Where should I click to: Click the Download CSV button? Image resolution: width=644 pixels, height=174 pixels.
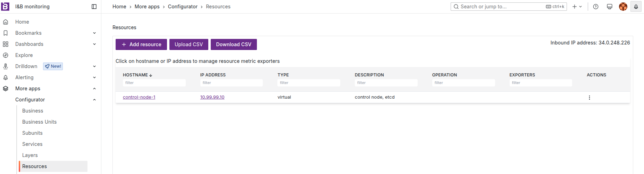pos(234,44)
